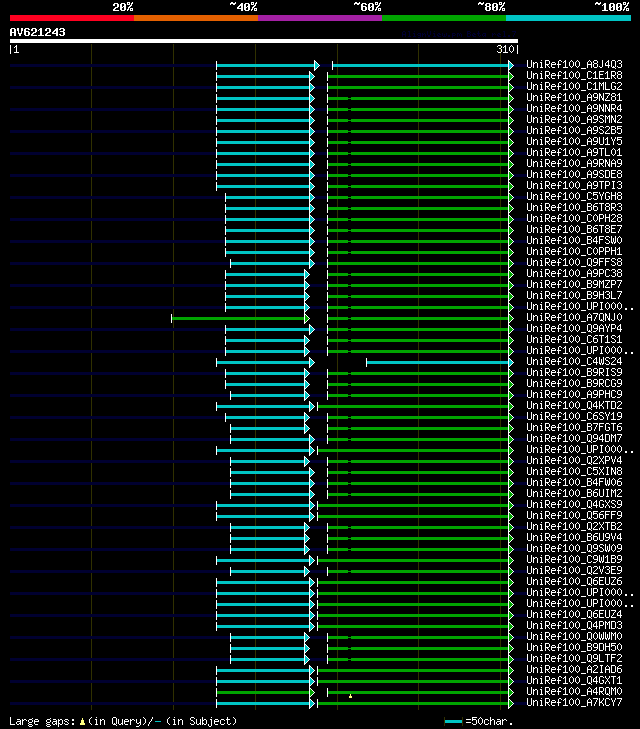This screenshot has height=729, width=640.
Task: Select the UniRef100_Q4PMD3 label
Action: coord(574,626)
